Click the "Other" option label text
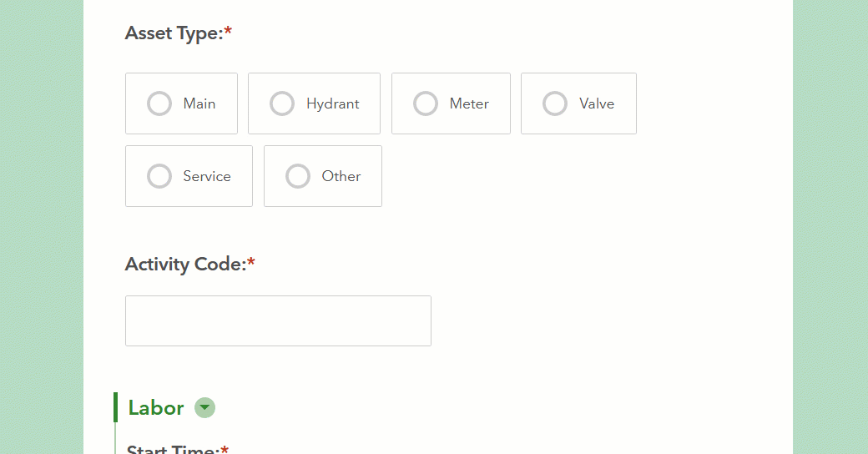Viewport: 868px width, 454px height. (341, 176)
